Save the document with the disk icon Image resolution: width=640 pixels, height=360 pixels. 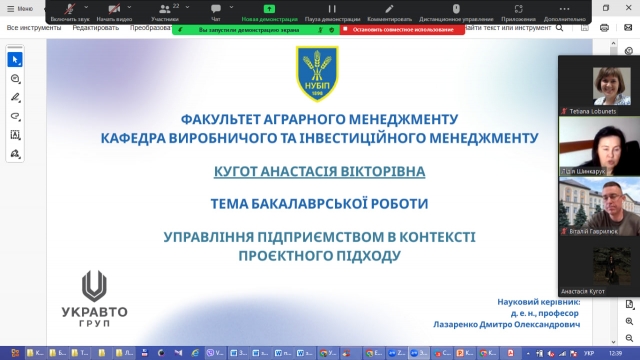pos(585,28)
